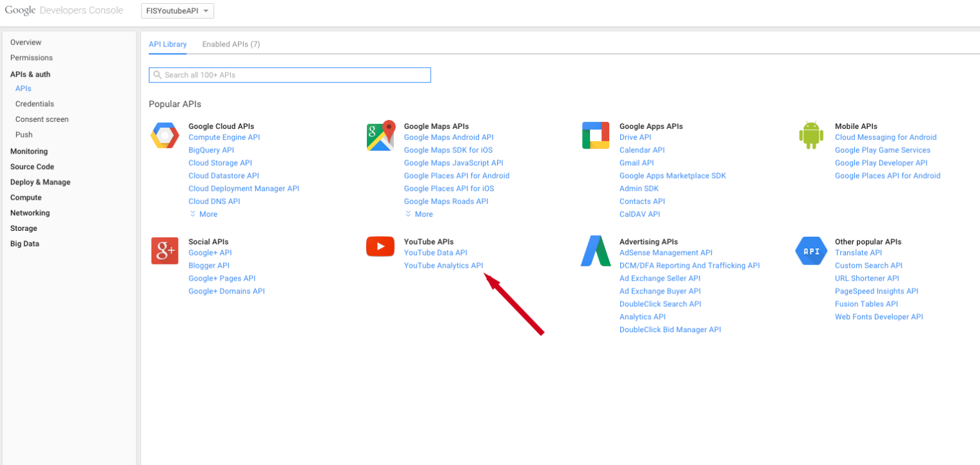Select APIs & auth sidebar section

30,74
